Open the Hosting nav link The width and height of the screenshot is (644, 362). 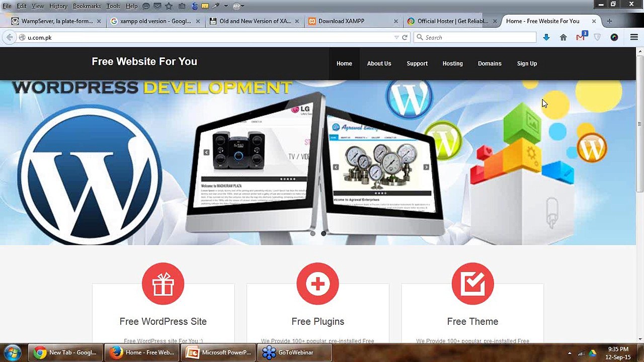(452, 63)
